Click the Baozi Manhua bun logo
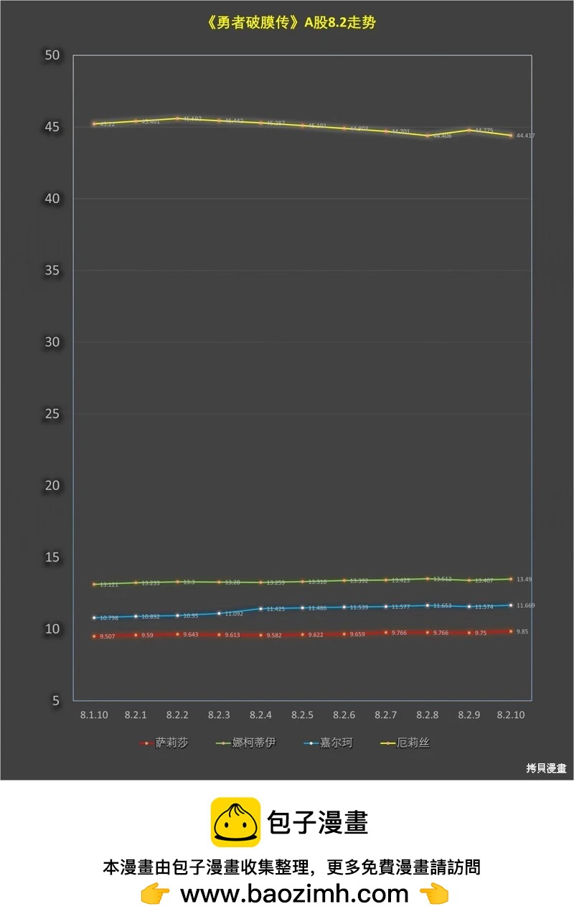 click(x=235, y=822)
